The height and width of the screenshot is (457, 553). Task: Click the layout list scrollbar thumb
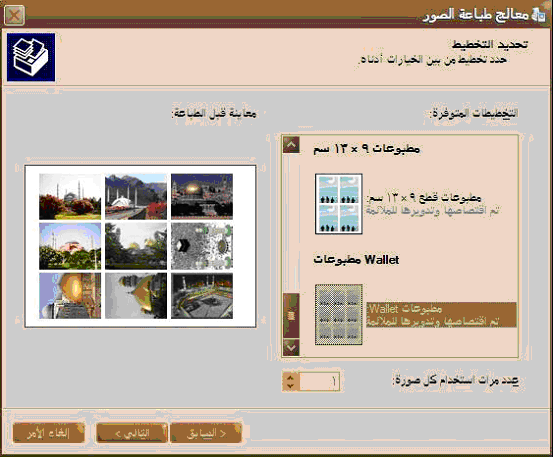click(x=291, y=315)
